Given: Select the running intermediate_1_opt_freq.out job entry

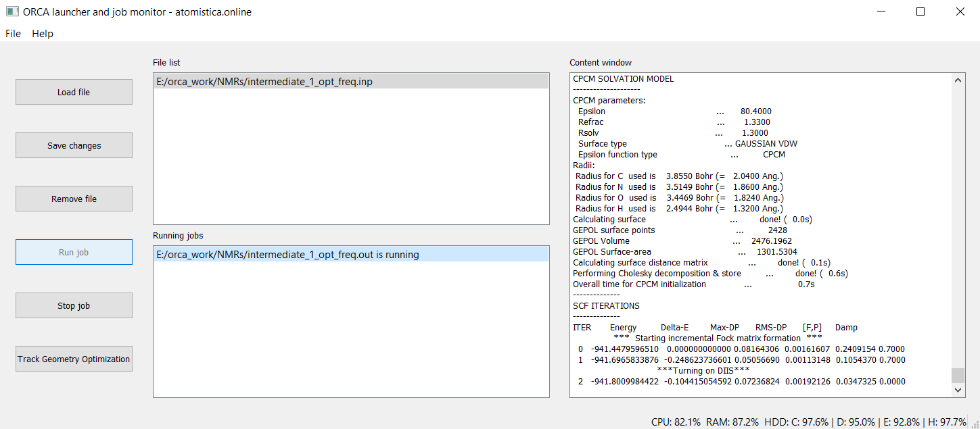Looking at the screenshot, I should pyautogui.click(x=287, y=255).
